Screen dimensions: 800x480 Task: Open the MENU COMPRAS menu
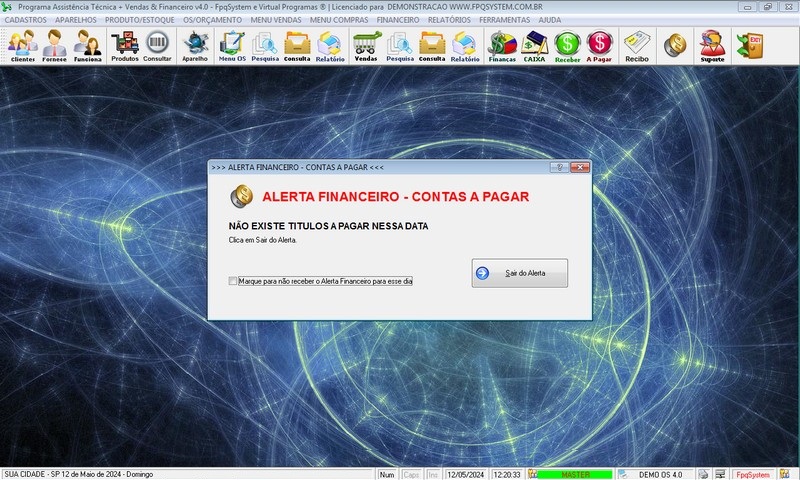click(339, 20)
